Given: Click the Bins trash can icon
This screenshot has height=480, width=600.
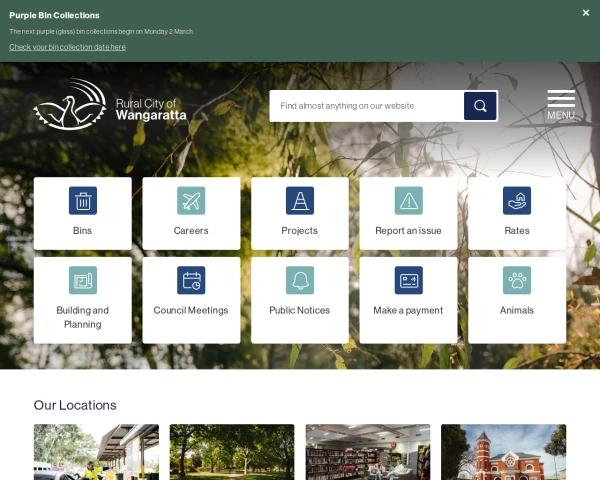Looking at the screenshot, I should tap(83, 201).
